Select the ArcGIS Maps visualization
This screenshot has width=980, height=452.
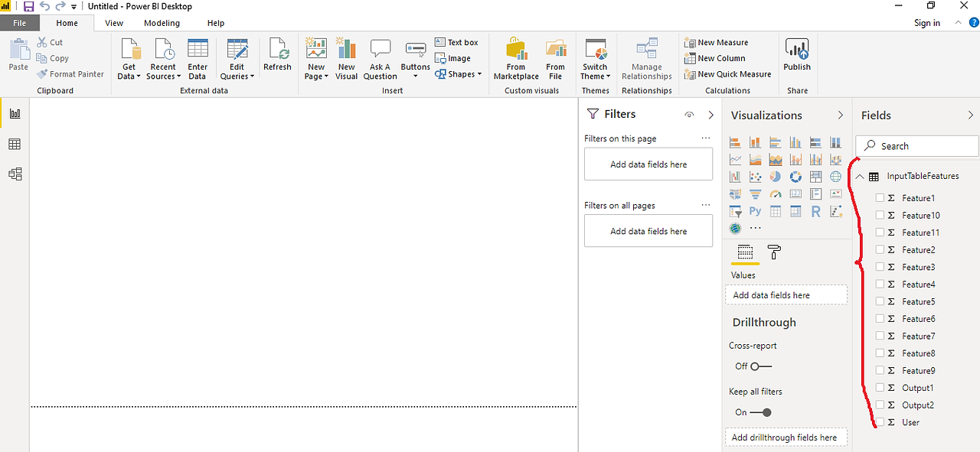tap(735, 229)
